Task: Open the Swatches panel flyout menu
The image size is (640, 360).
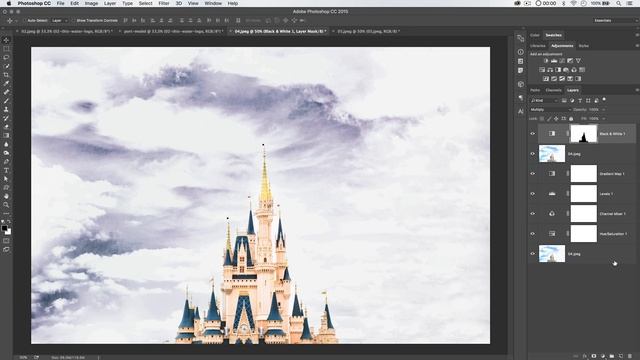Action: 637,35
